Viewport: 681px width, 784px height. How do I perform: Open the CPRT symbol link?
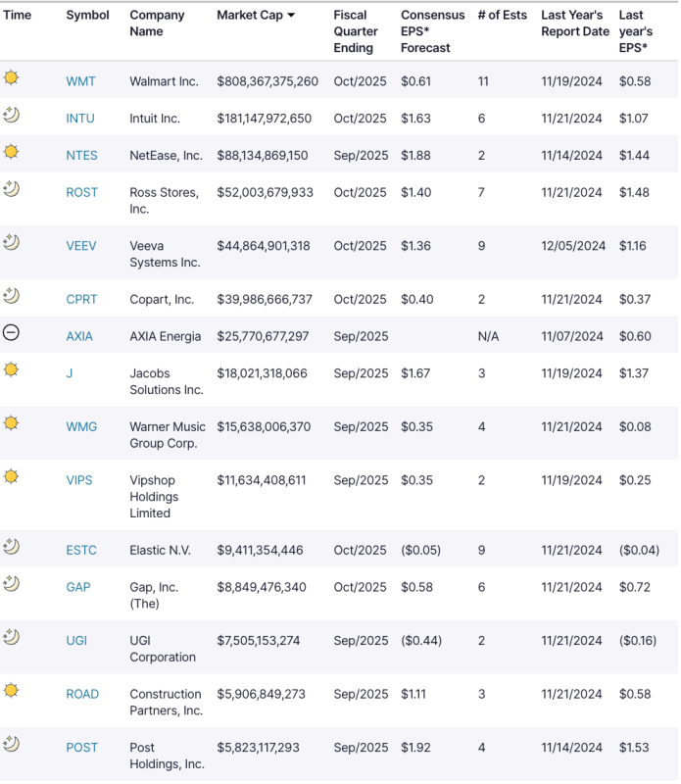pos(81,299)
